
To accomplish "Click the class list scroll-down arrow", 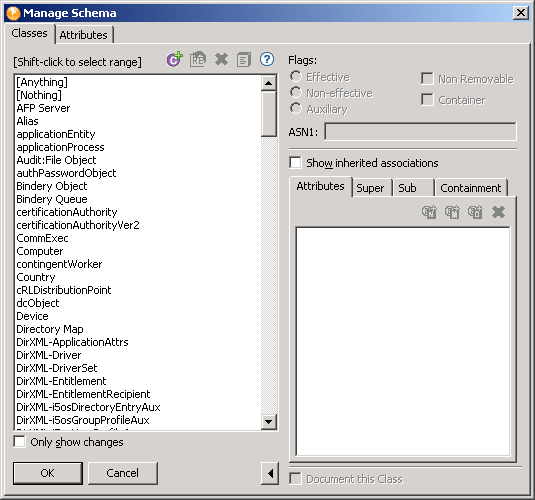I will pos(269,422).
